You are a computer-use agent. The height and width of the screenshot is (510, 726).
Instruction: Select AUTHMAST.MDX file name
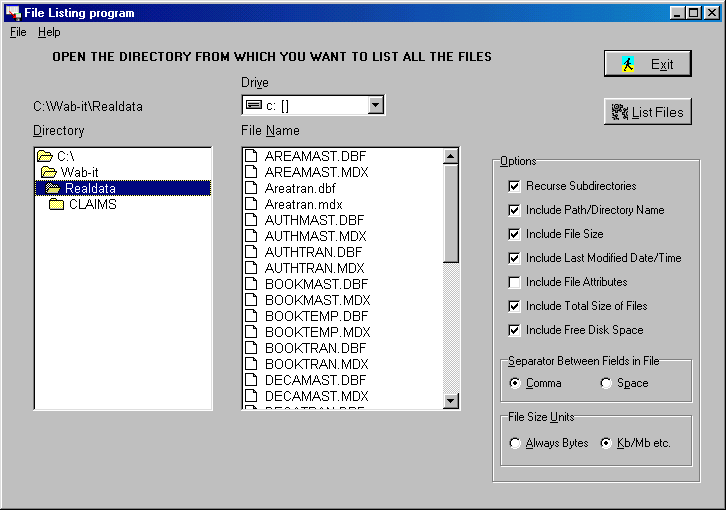315,236
